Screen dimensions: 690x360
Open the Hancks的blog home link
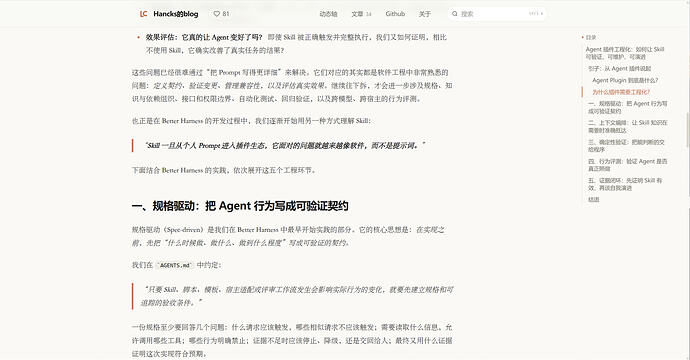point(176,14)
